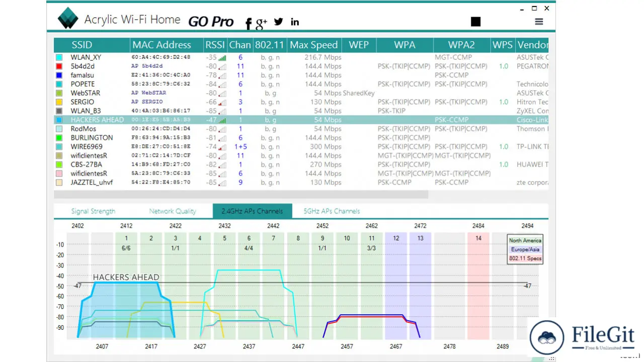Click the horizontal scrollbar under the network table
This screenshot has width=644, height=362.
[x=241, y=195]
